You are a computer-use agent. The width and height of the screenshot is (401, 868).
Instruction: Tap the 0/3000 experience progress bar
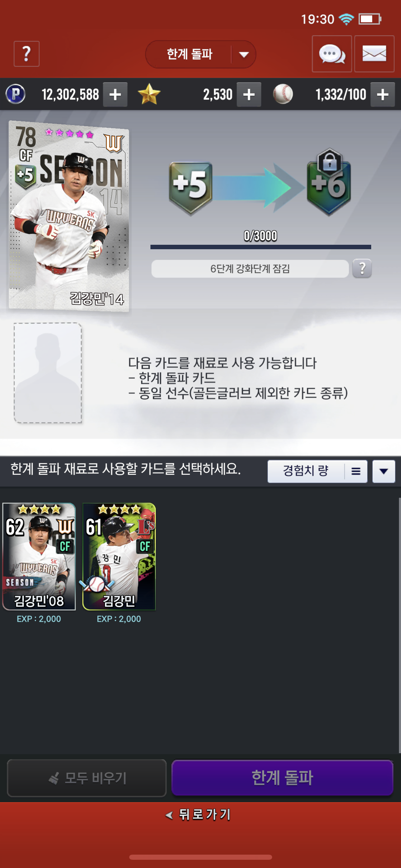tap(260, 247)
